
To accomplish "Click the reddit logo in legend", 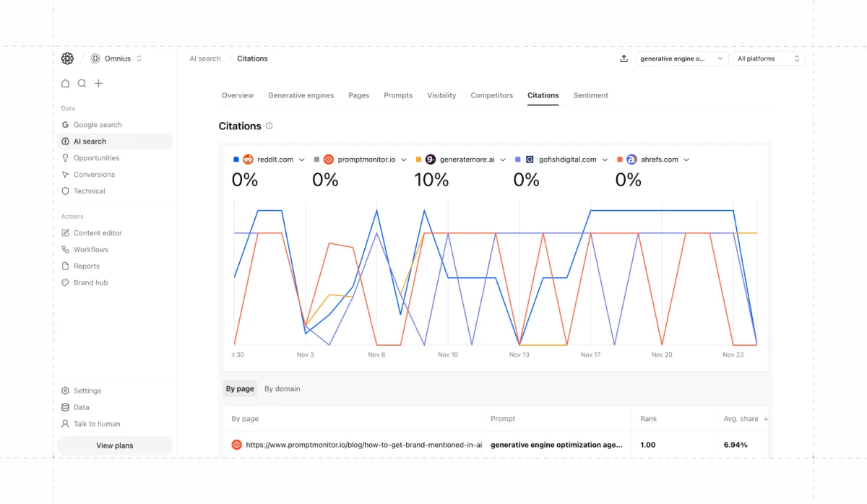I will click(x=248, y=160).
